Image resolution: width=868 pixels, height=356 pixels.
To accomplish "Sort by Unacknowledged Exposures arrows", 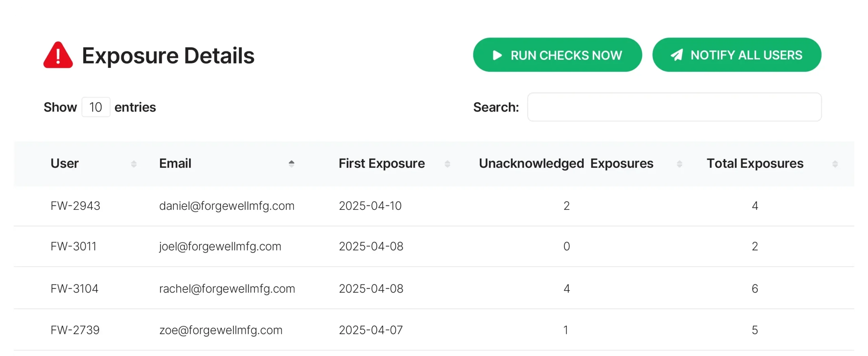I will 679,164.
